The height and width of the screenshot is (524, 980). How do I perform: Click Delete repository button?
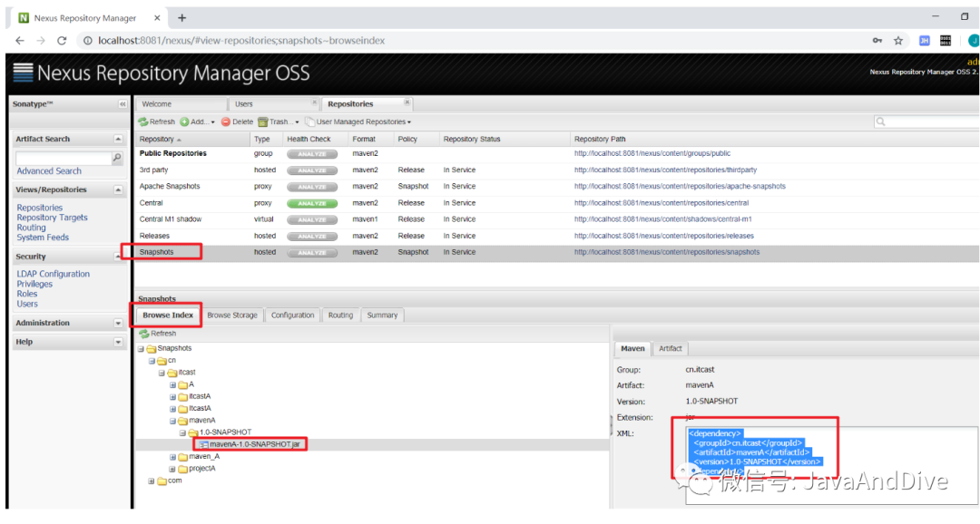point(238,121)
